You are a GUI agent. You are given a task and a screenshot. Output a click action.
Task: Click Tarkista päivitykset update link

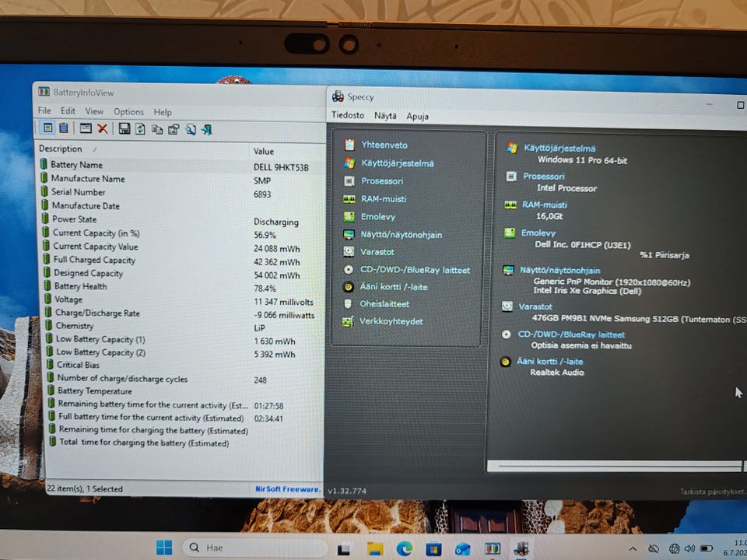pyautogui.click(x=713, y=492)
